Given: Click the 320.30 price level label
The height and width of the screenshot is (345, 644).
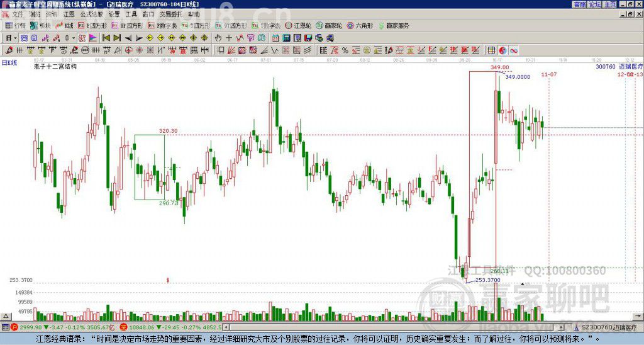Looking at the screenshot, I should (x=169, y=131).
